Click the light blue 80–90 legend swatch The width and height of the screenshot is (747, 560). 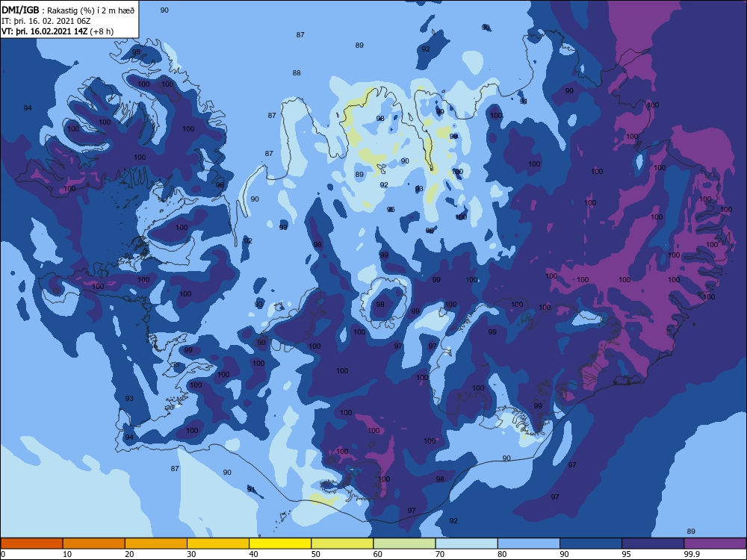529,544
